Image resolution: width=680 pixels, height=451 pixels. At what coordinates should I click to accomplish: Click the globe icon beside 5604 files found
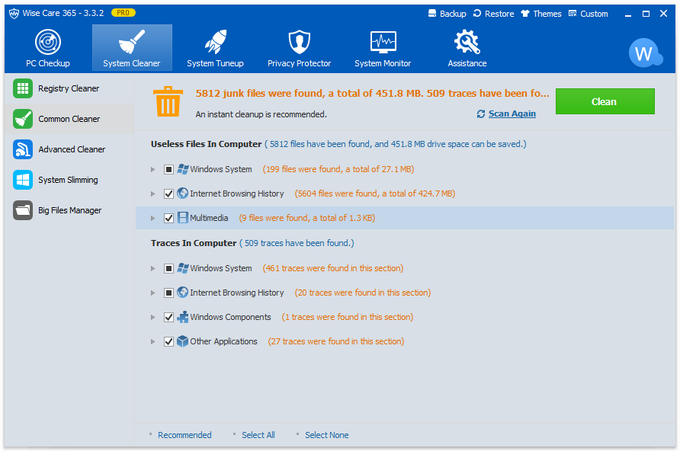click(x=183, y=193)
